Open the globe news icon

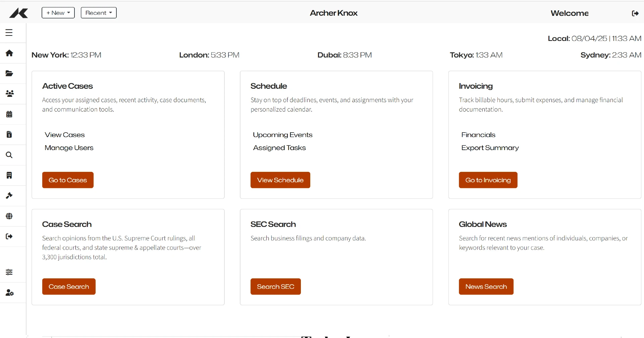[9, 216]
